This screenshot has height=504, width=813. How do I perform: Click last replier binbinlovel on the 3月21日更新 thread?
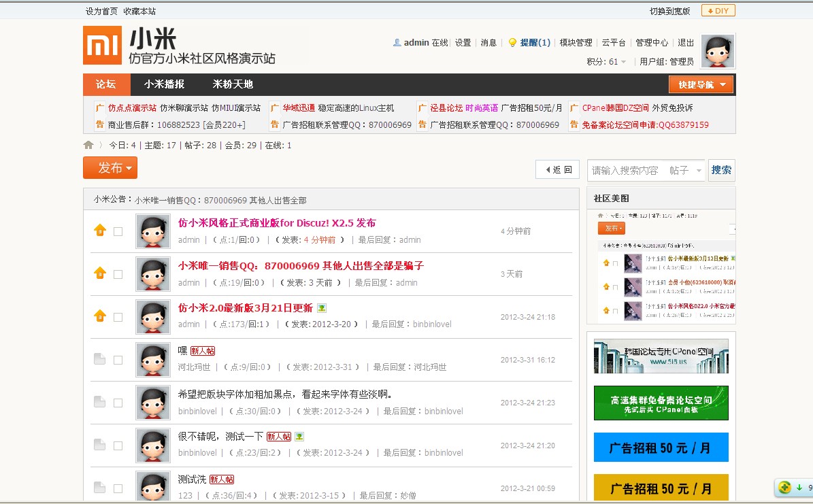pyautogui.click(x=432, y=324)
